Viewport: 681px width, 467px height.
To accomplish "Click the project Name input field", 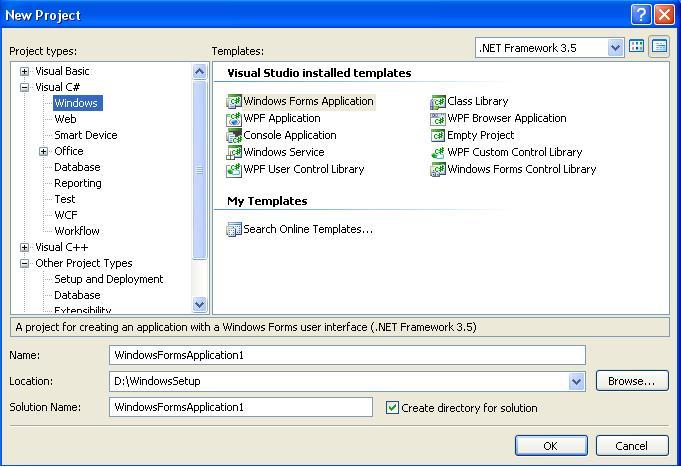I will [347, 355].
